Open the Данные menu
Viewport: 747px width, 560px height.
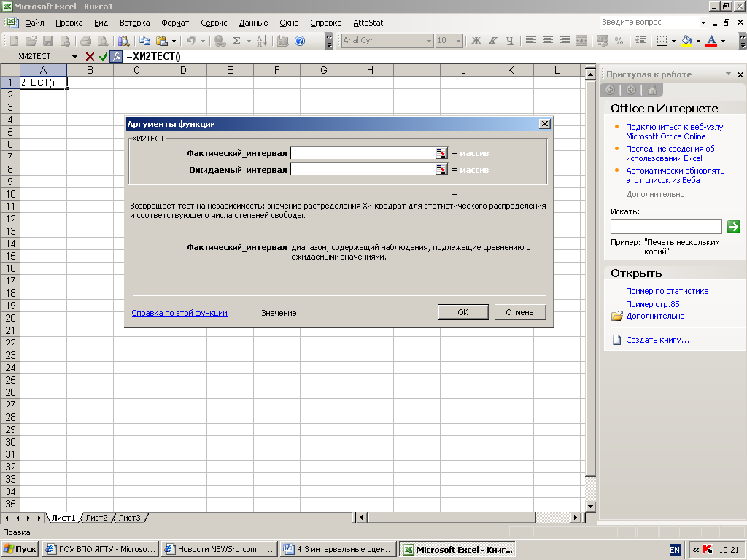(253, 23)
